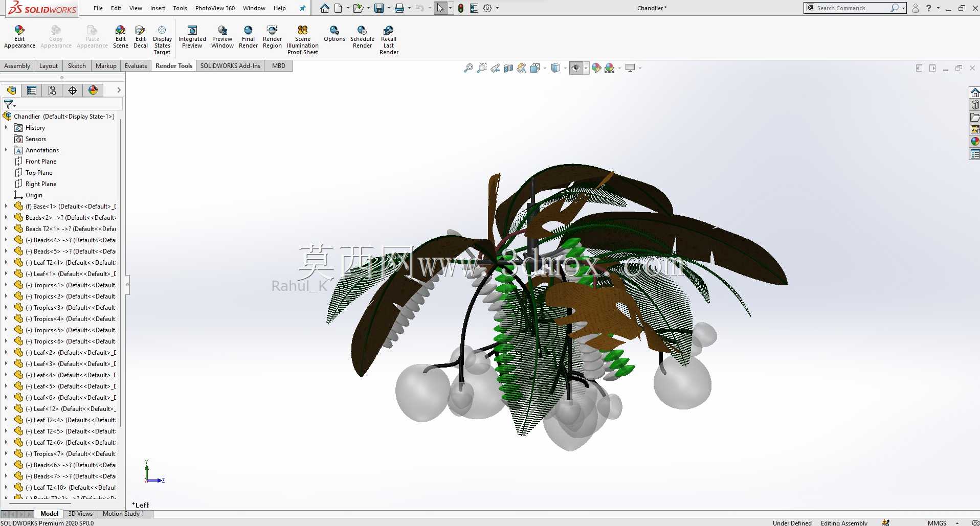
Task: Open Edit Scene tool
Action: [x=121, y=37]
